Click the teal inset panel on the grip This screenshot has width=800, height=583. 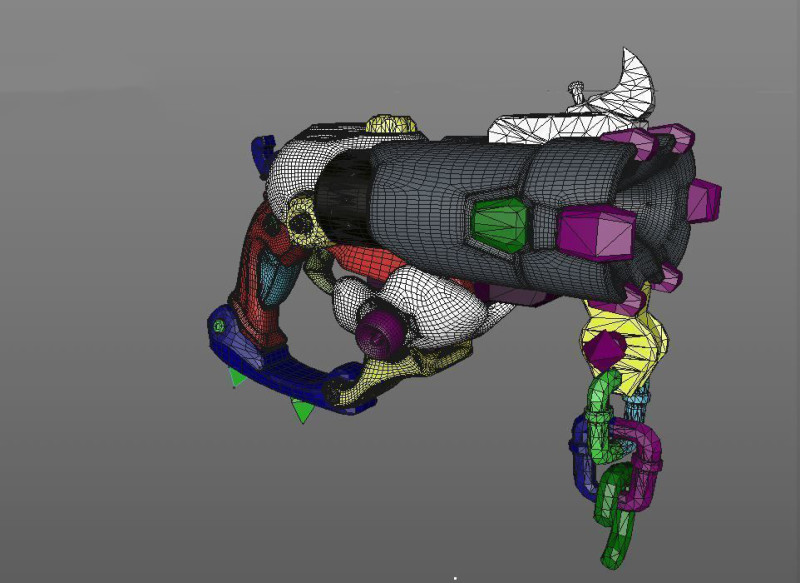click(270, 283)
